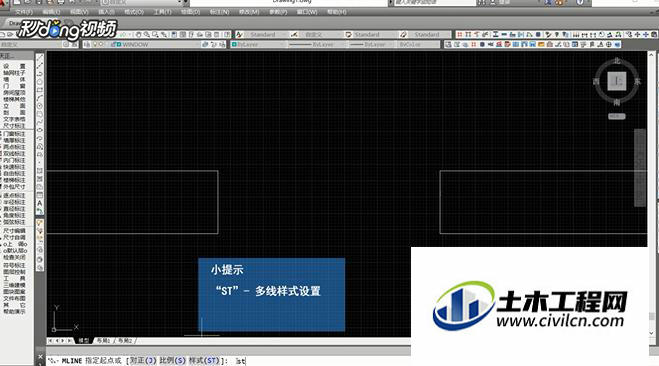Viewport: 659px width, 366px height.
Task: Open the Layer Properties Manager icon
Action: (x=87, y=44)
